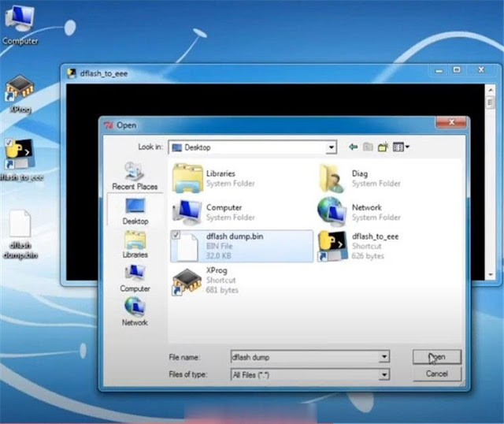The height and width of the screenshot is (424, 504).
Task: Choose Desktop in the places sidebar
Action: pyautogui.click(x=135, y=211)
